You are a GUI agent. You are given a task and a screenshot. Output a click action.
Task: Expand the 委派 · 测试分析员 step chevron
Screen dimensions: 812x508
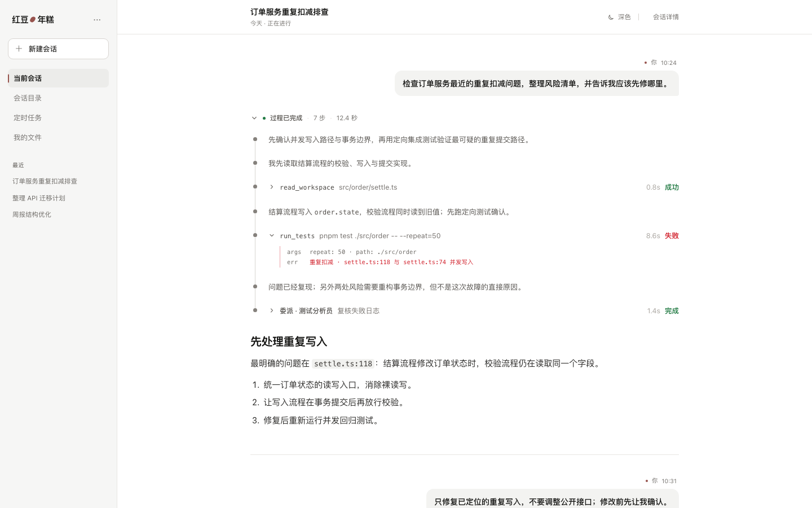tap(272, 311)
